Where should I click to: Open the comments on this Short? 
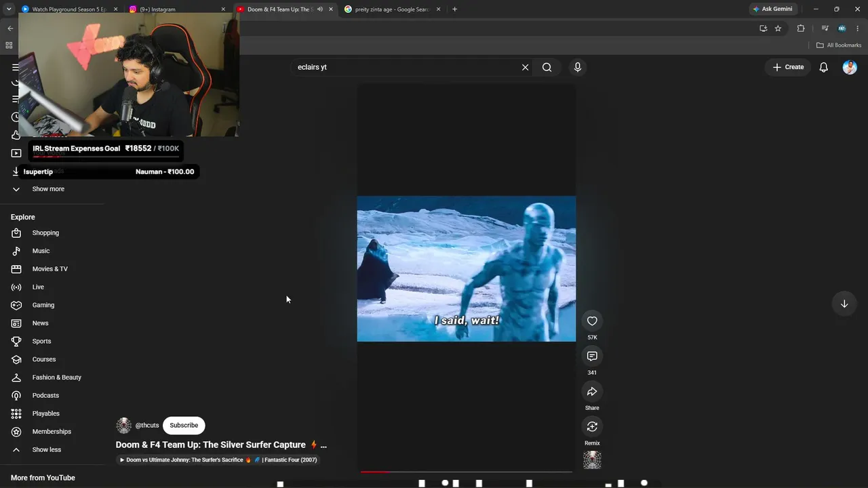592,357
